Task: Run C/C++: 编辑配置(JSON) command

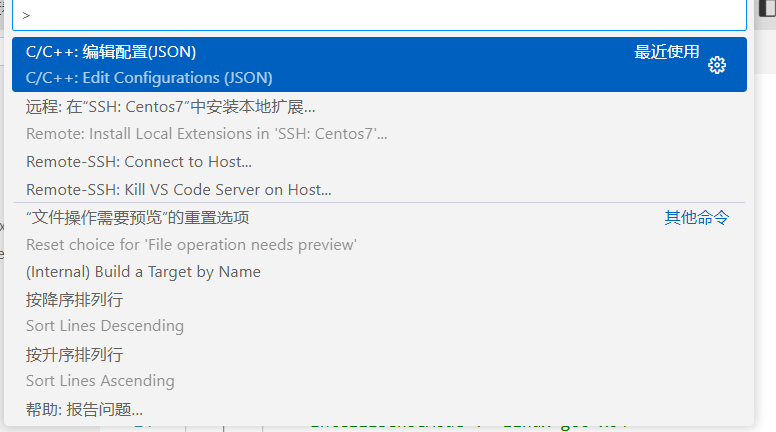Action: pyautogui.click(x=111, y=52)
